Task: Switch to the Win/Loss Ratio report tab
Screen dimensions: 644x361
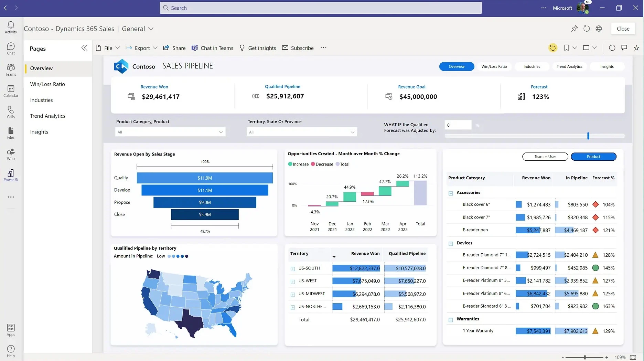Action: click(494, 66)
